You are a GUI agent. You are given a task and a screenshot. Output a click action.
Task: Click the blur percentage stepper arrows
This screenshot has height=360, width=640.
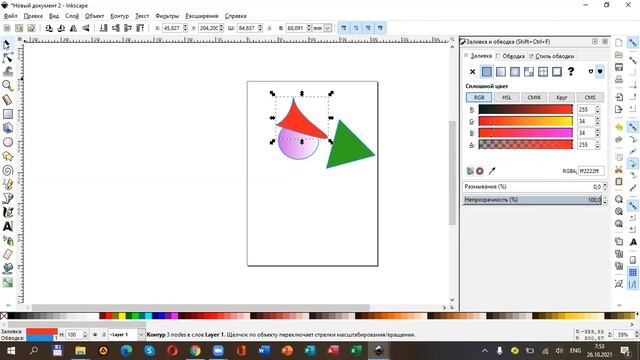click(x=605, y=187)
